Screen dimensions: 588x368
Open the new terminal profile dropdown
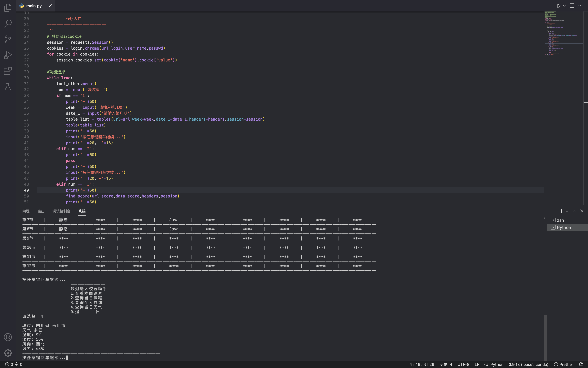pos(567,211)
